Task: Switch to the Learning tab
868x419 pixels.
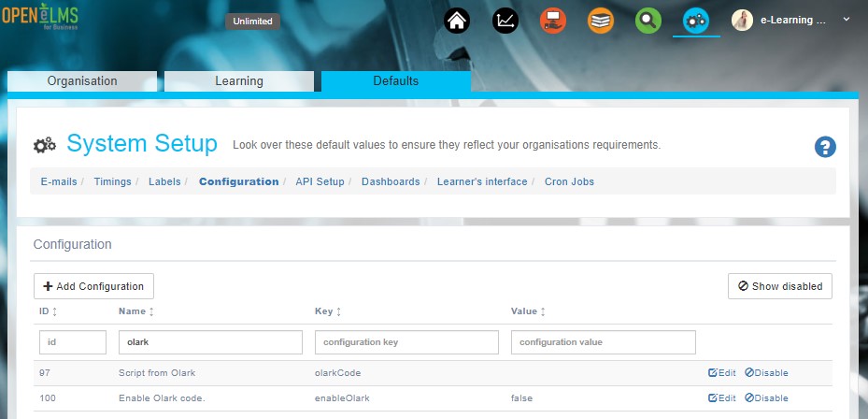Action: tap(239, 81)
